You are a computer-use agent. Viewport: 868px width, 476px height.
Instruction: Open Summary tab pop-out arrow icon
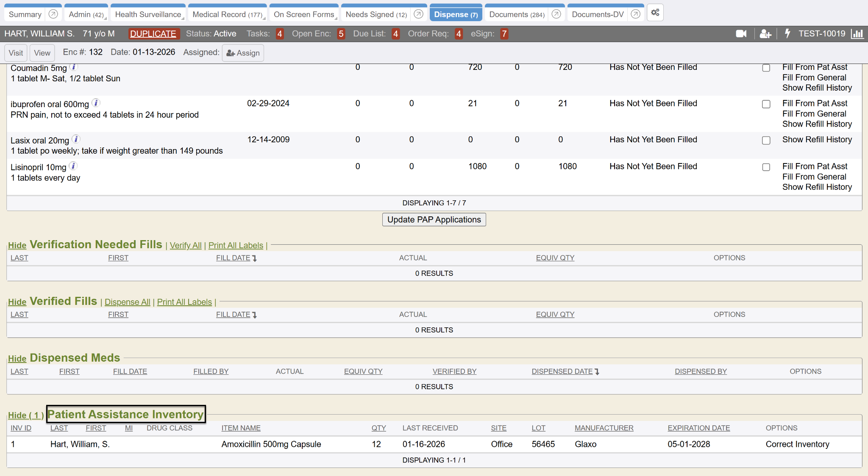[x=53, y=14]
